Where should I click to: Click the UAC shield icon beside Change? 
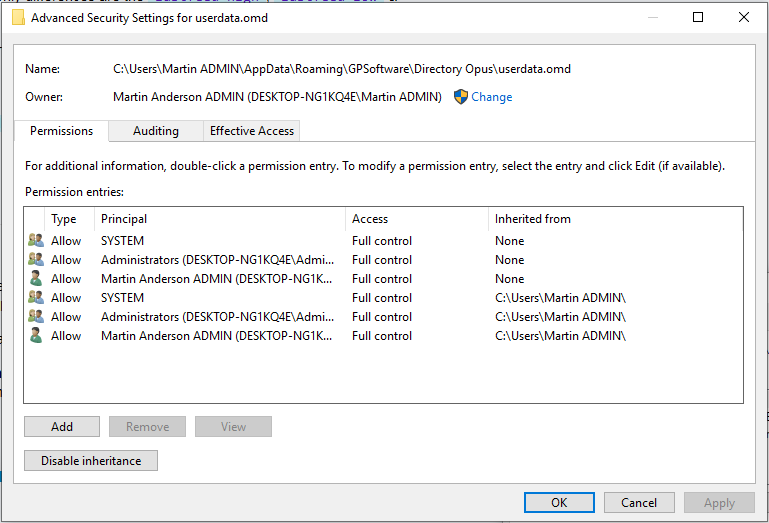461,97
